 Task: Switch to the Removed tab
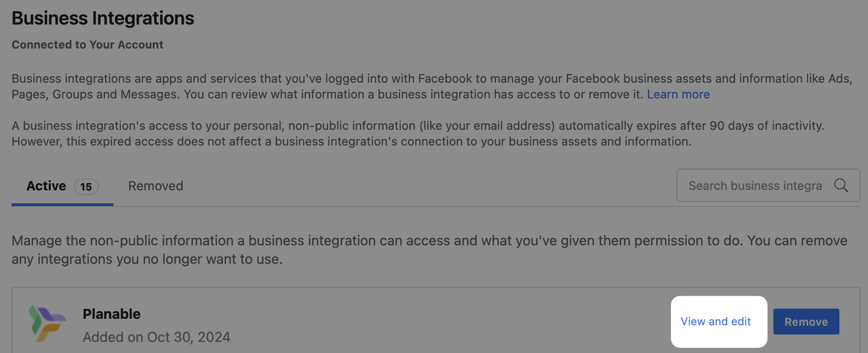coord(156,186)
